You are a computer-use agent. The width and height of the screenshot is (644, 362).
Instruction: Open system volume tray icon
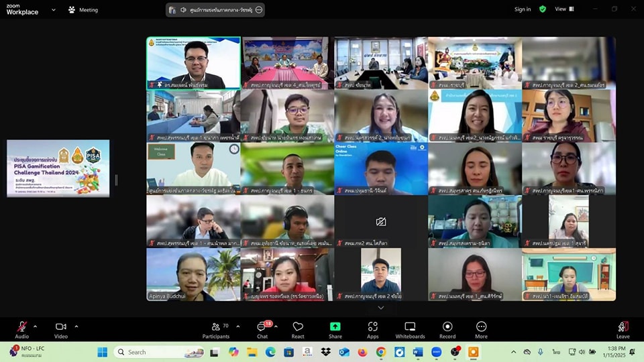582,352
